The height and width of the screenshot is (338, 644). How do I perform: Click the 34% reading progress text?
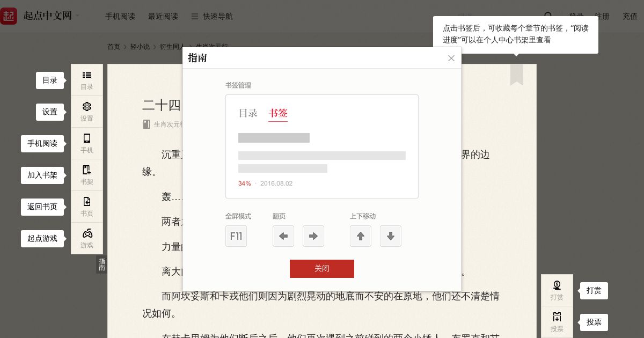pos(245,183)
